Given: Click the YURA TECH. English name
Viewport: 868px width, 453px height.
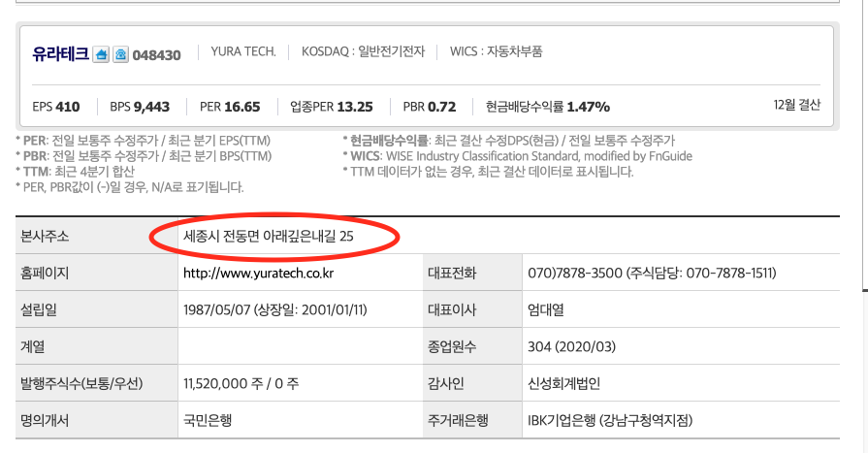Looking at the screenshot, I should pos(243,51).
